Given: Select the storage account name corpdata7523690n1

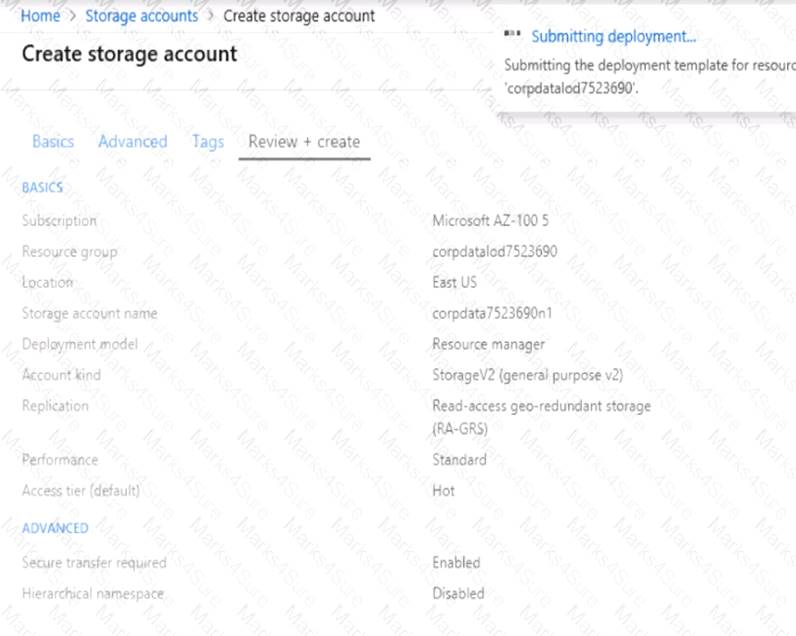Looking at the screenshot, I should (492, 313).
